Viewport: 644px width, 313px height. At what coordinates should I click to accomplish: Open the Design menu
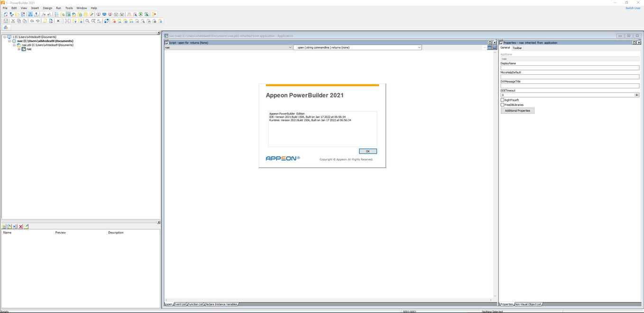(x=47, y=8)
